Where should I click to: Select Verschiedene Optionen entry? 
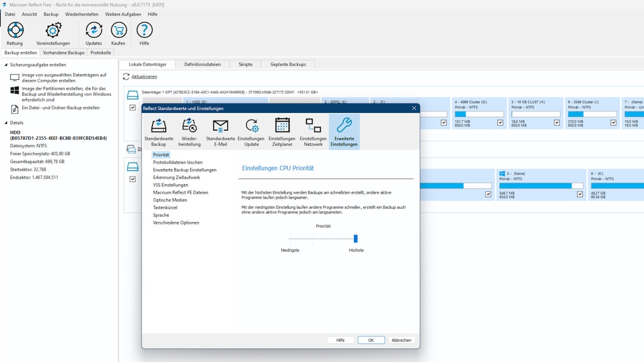pos(176,222)
